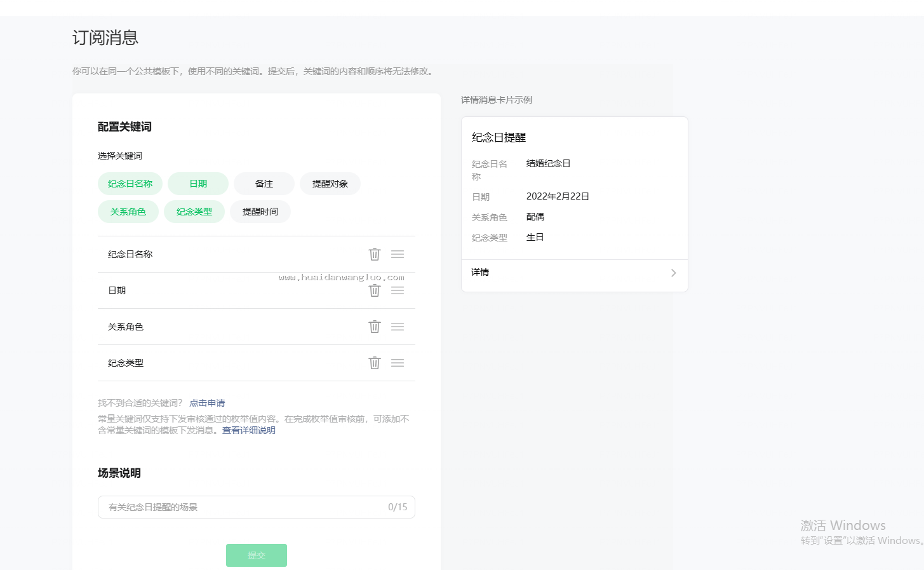The height and width of the screenshot is (570, 924).
Task: Delete the 纪念类型 keyword row
Action: (375, 363)
